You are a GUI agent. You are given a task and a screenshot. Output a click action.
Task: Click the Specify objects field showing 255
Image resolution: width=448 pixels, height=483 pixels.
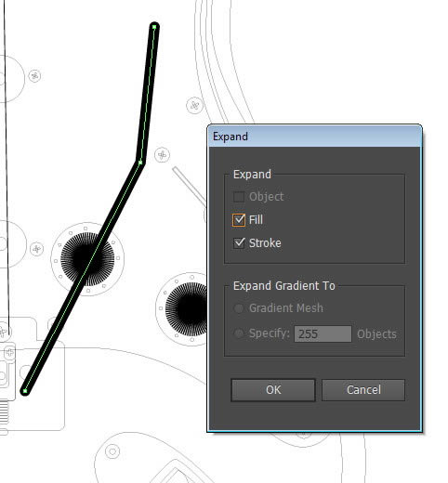pyautogui.click(x=323, y=333)
